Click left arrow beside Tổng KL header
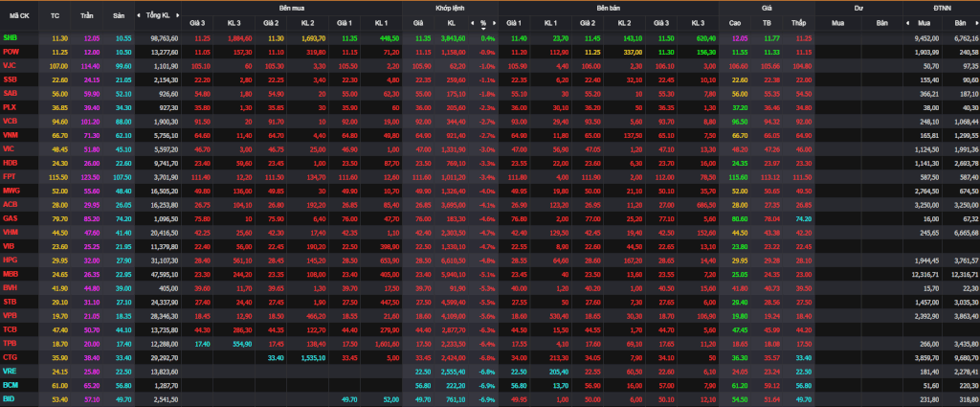980x407 pixels. point(140,14)
